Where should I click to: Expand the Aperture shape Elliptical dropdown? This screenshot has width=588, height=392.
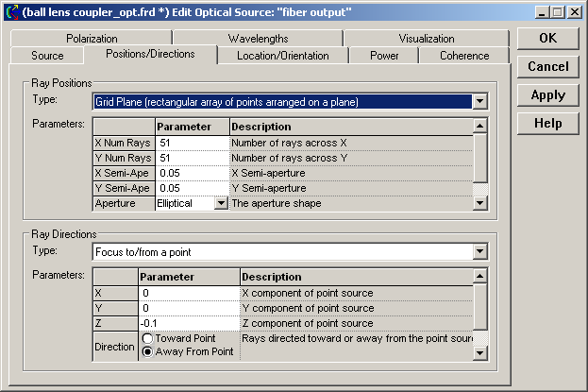[221, 203]
